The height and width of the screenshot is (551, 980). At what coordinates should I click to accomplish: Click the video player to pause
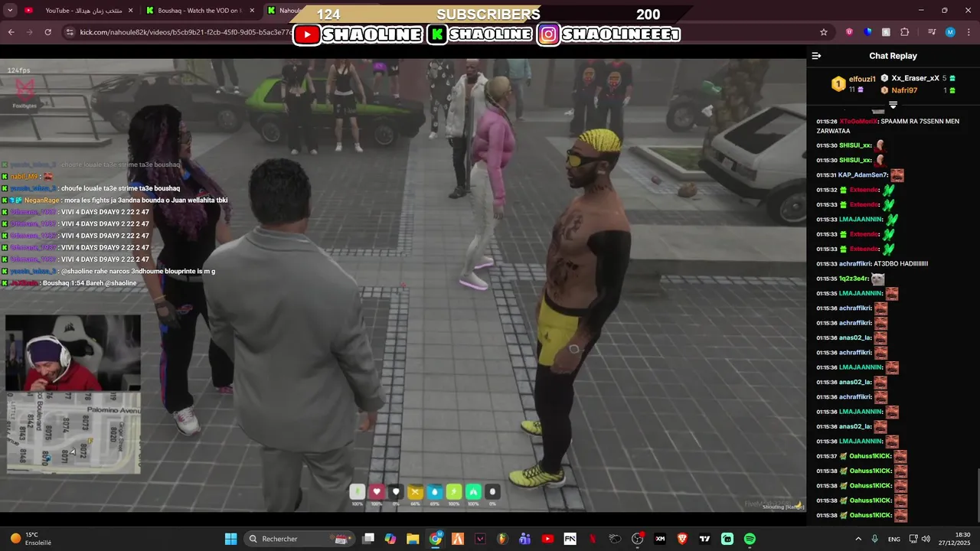(403, 285)
